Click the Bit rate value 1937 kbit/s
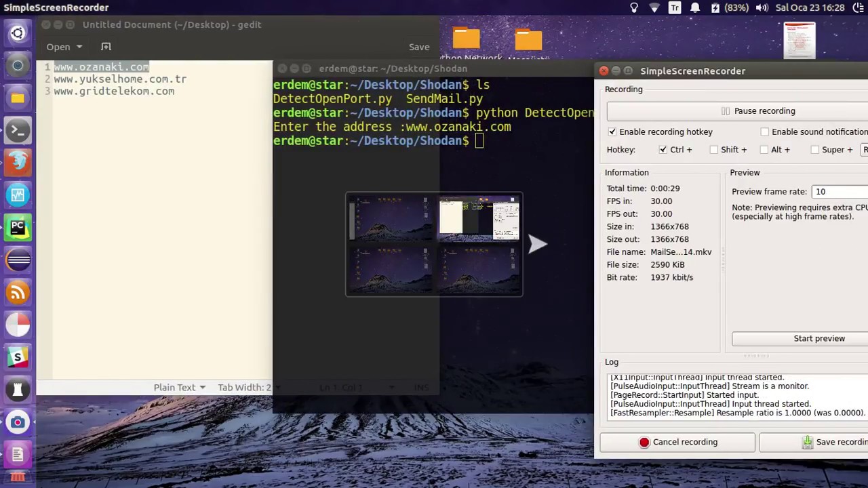Screen dimensions: 868x488 click(x=671, y=277)
